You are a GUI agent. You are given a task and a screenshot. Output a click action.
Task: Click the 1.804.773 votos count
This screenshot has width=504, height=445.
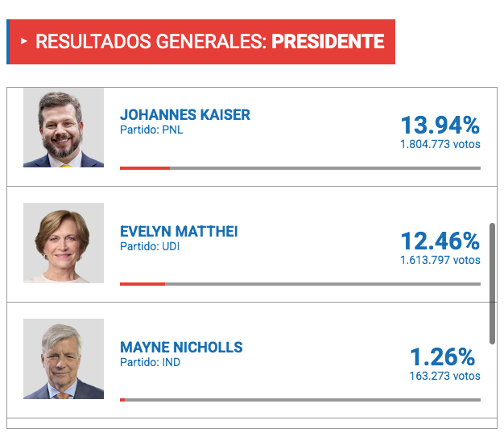440,144
